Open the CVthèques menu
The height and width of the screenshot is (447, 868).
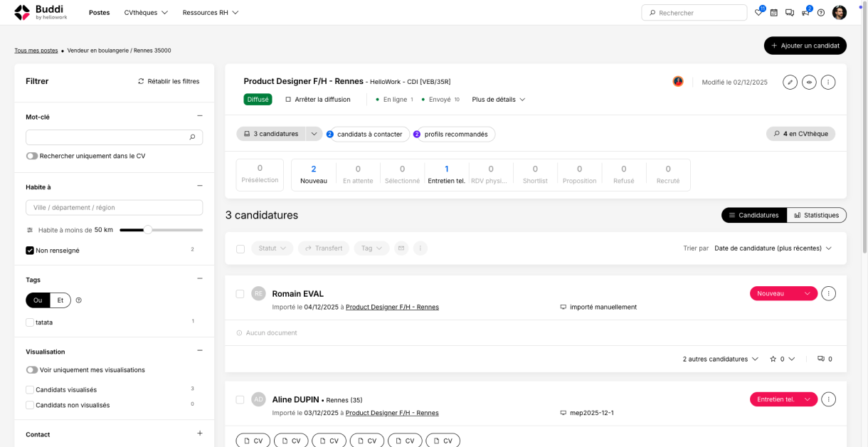[146, 13]
